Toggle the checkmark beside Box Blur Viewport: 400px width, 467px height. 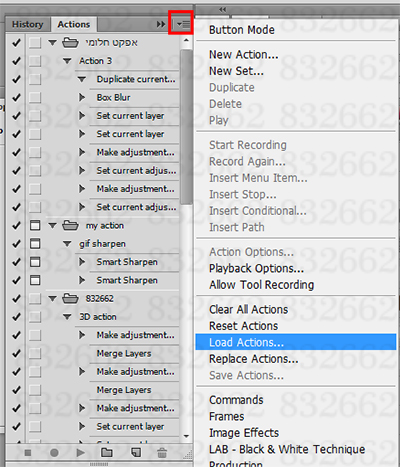pyautogui.click(x=16, y=98)
